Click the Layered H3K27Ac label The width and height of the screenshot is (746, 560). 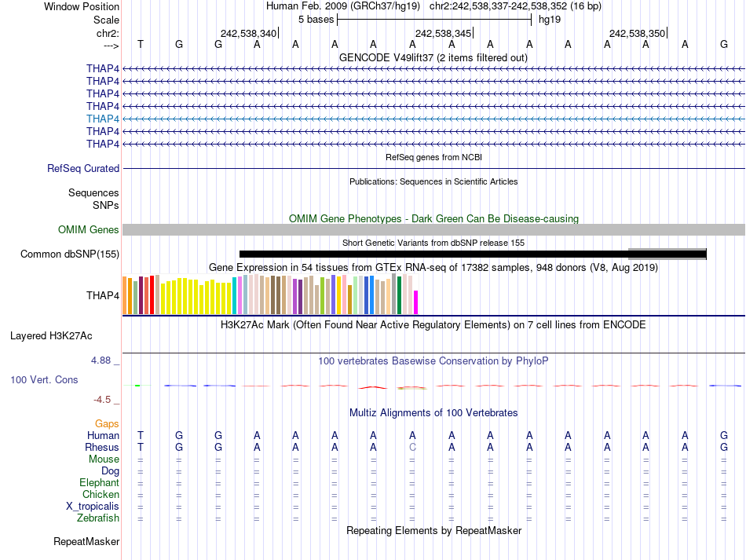coord(51,336)
